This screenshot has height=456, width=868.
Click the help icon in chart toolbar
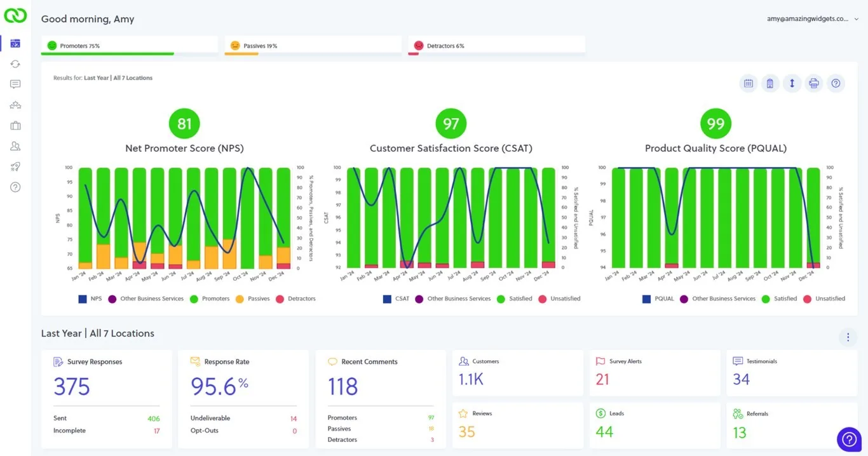pyautogui.click(x=836, y=83)
